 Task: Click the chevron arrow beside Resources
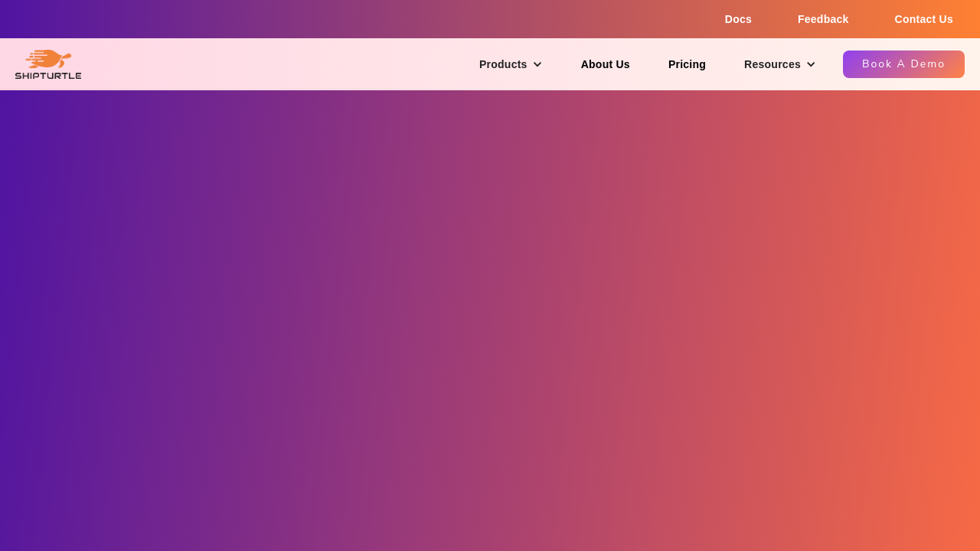811,64
